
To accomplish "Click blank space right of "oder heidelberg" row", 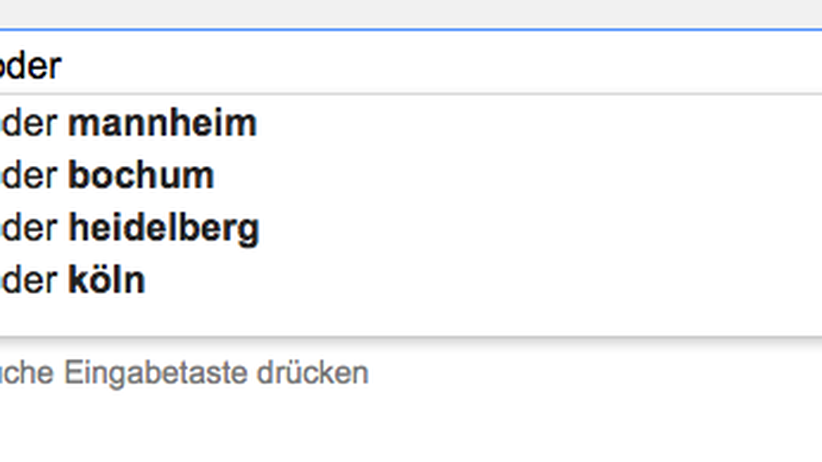I will (550, 228).
